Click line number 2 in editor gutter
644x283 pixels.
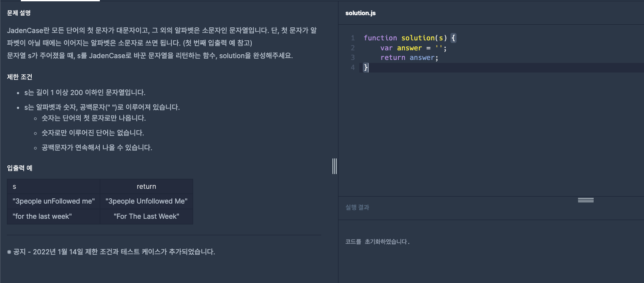pyautogui.click(x=353, y=48)
